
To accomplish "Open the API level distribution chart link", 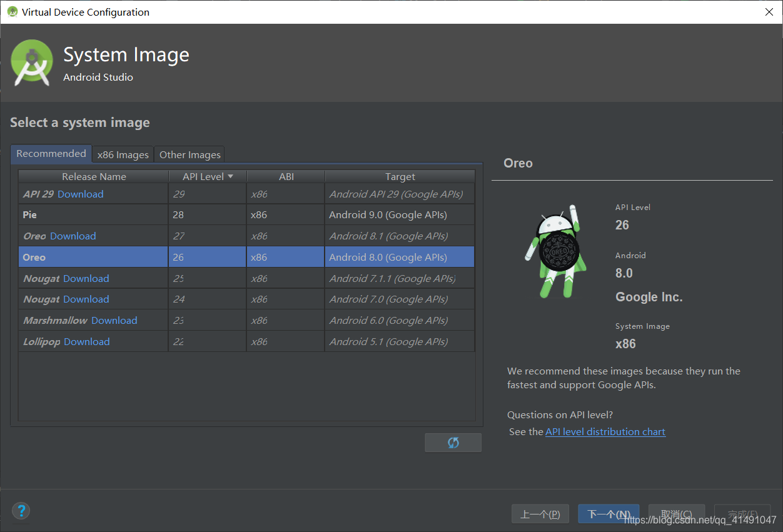I will click(605, 431).
